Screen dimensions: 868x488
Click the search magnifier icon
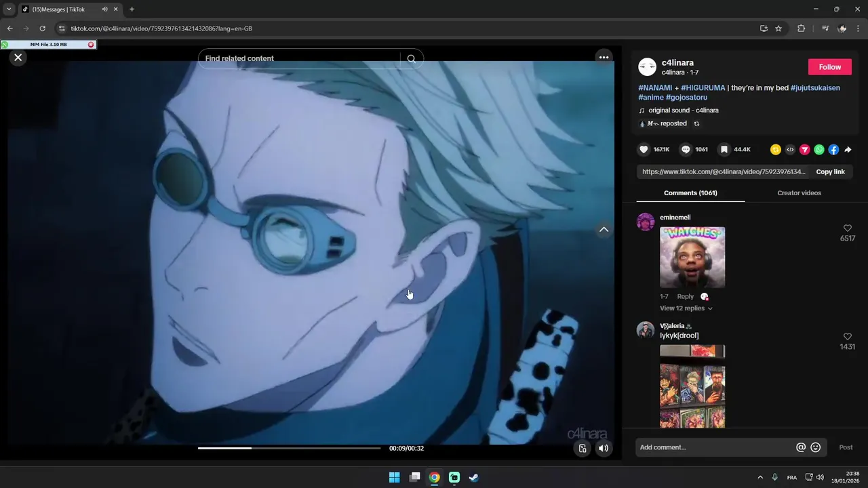411,59
